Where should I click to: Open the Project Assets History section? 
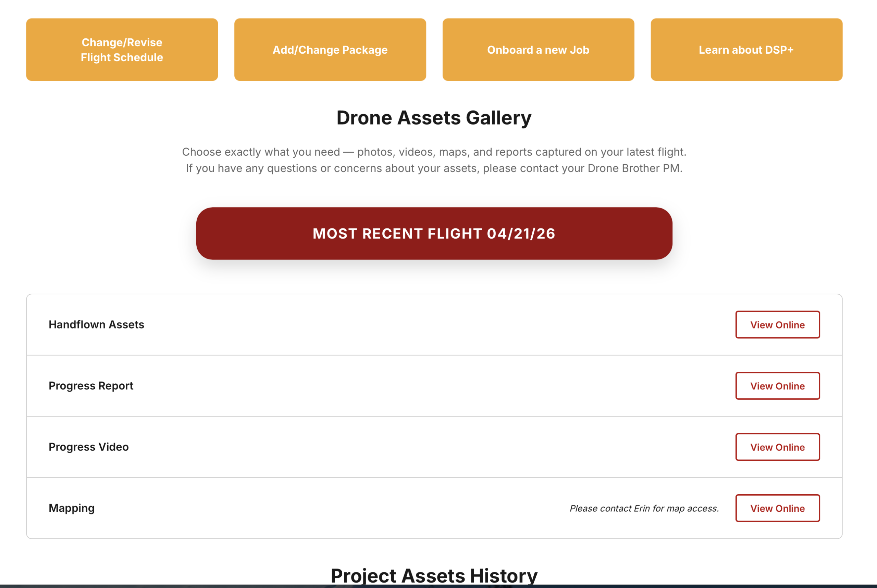click(x=434, y=575)
